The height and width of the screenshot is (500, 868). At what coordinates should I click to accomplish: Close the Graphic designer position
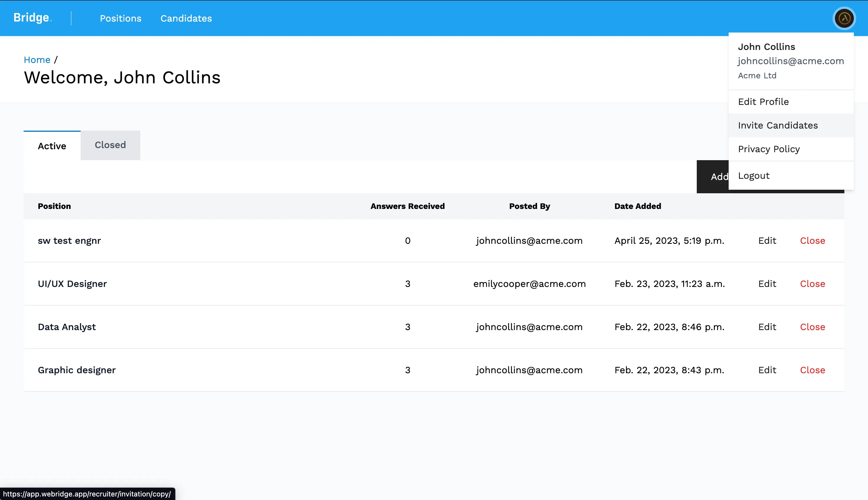click(x=812, y=370)
